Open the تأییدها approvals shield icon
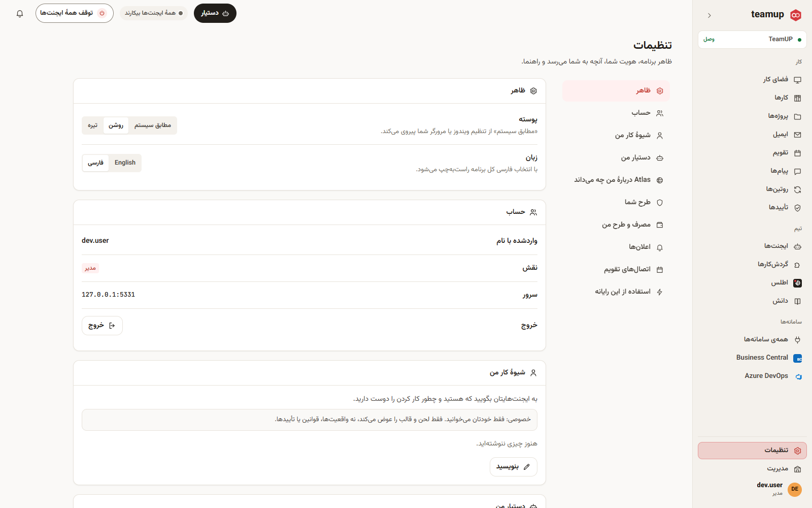 797,208
